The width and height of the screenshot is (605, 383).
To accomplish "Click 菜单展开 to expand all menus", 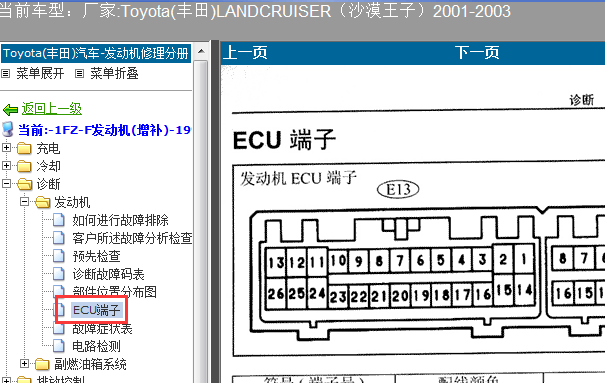I will pyautogui.click(x=40, y=73).
